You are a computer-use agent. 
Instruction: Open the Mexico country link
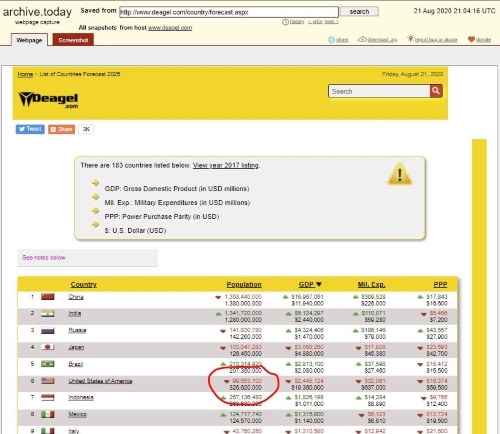pos(78,414)
